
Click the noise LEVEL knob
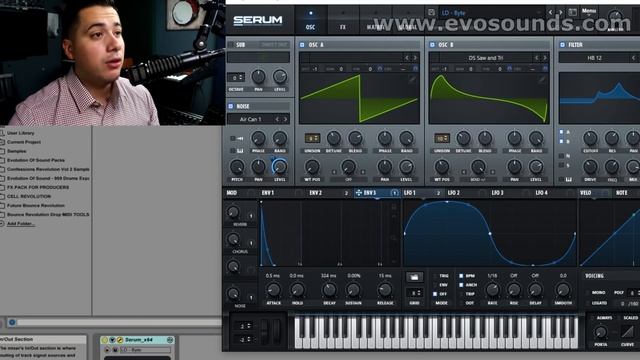280,167
